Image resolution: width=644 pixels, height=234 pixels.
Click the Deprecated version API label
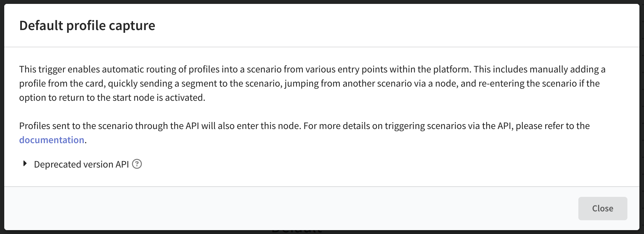click(x=81, y=164)
